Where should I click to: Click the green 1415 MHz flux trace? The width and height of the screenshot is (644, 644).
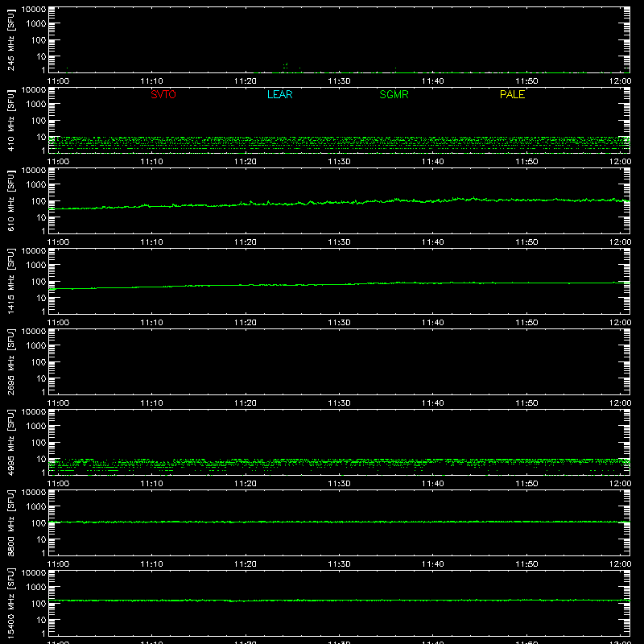pos(339,284)
